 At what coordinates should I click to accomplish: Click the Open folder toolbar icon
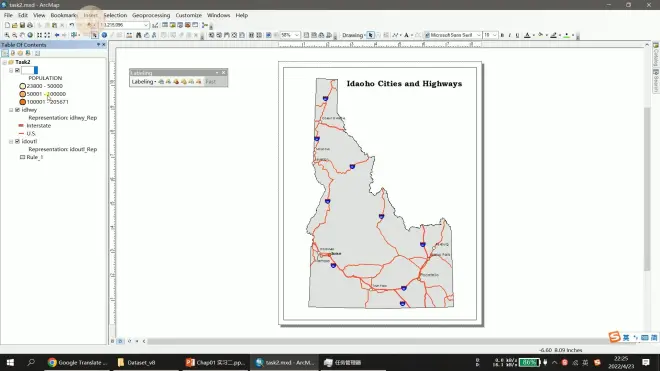coord(15,25)
